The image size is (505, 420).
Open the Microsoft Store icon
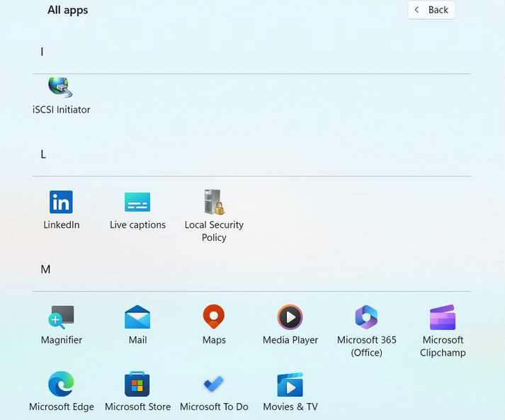[137, 384]
